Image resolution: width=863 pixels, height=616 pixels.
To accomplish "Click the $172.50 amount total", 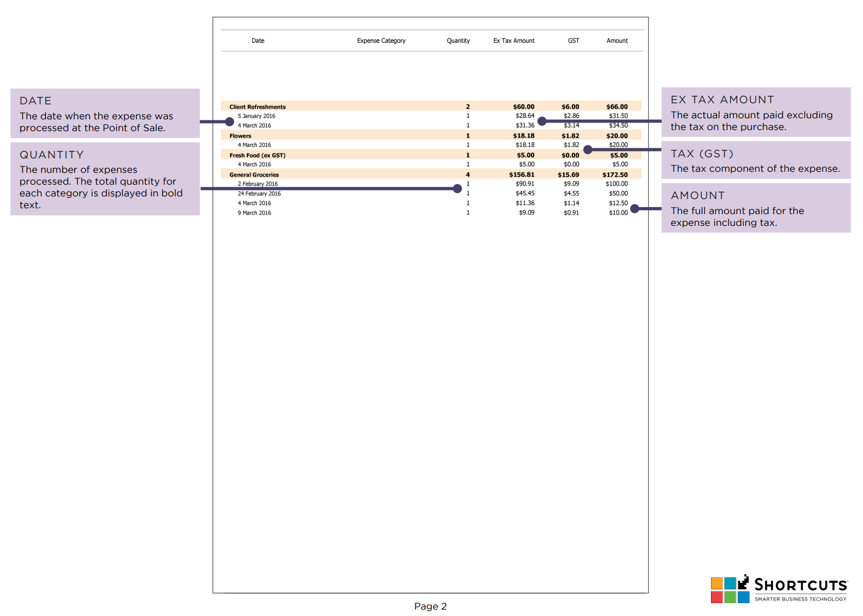I will pos(615,174).
